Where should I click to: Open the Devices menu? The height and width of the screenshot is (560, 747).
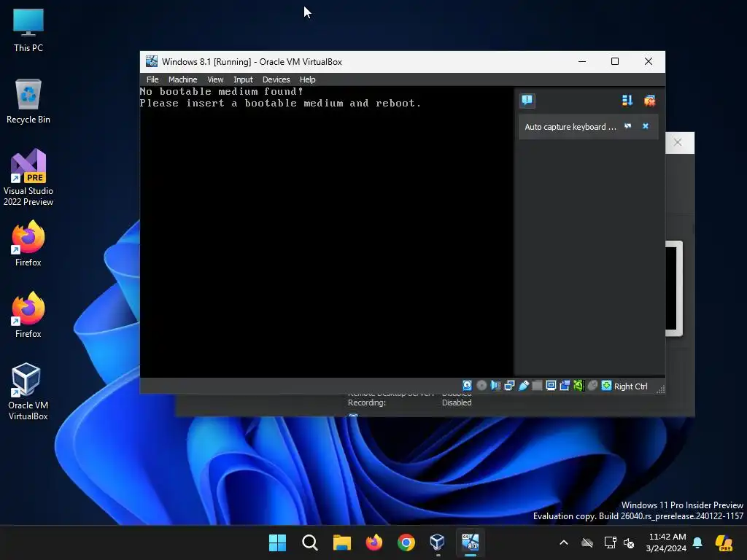(276, 79)
